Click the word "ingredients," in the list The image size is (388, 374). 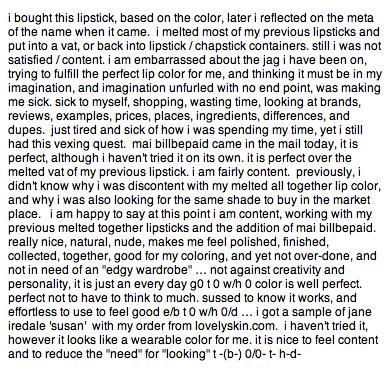click(227, 117)
